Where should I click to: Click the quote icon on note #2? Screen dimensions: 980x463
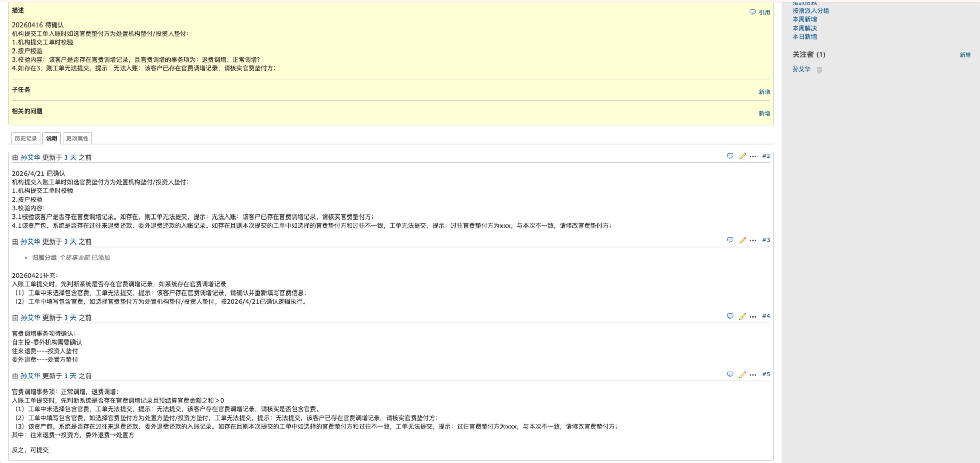pyautogui.click(x=730, y=156)
